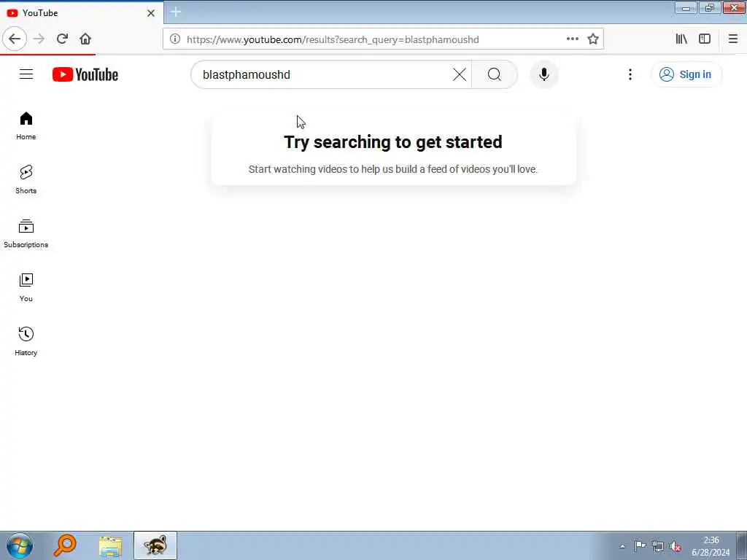
Task: Focus the browser address bar URL
Action: pyautogui.click(x=333, y=39)
